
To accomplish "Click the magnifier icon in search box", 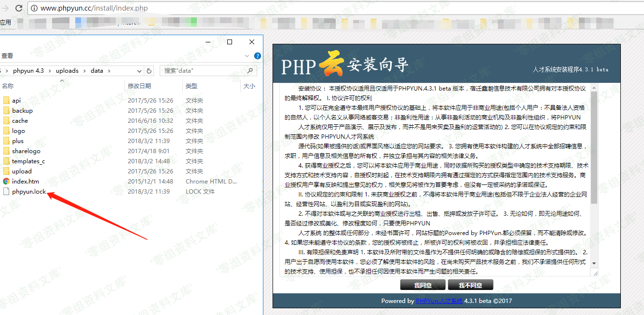I will pos(250,71).
